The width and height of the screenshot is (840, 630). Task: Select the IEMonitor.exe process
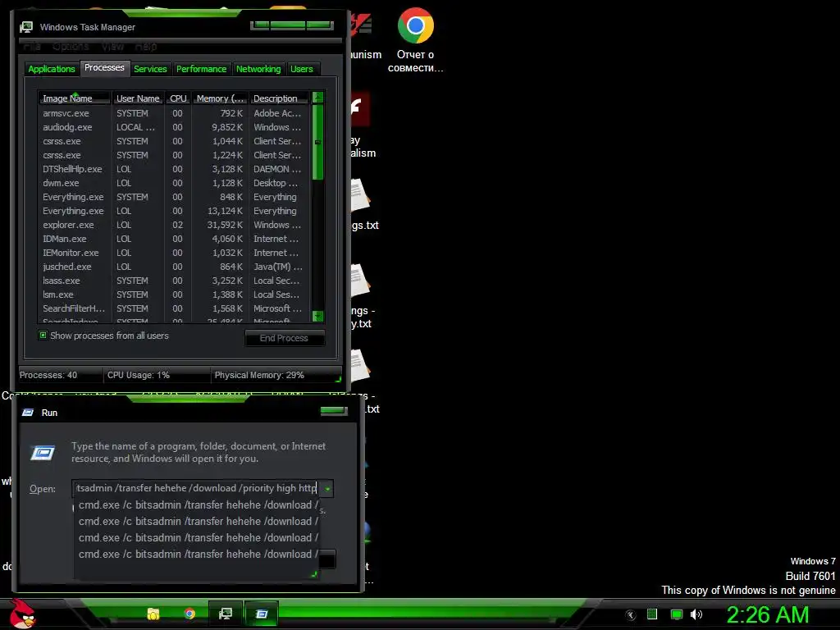click(174, 253)
